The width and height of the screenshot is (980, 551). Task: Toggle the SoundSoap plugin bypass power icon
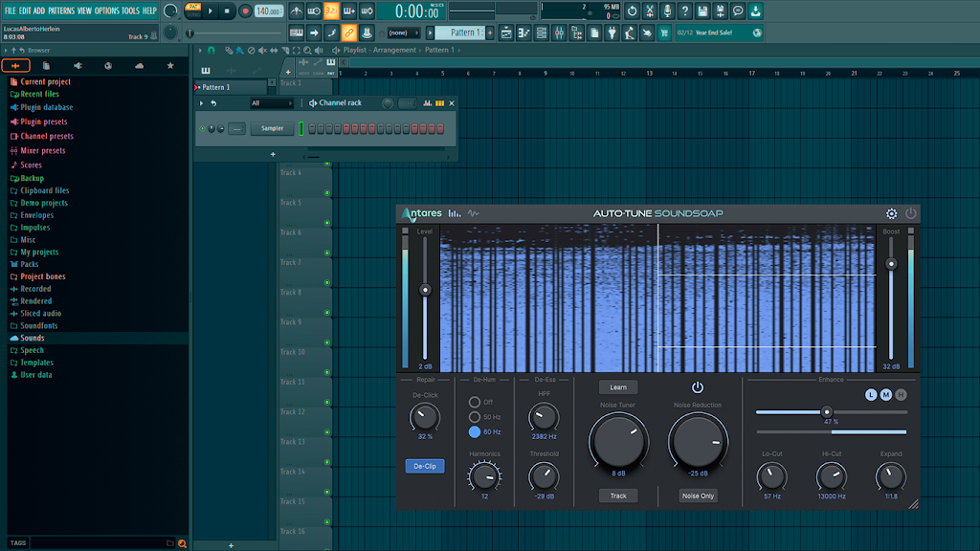(x=911, y=213)
